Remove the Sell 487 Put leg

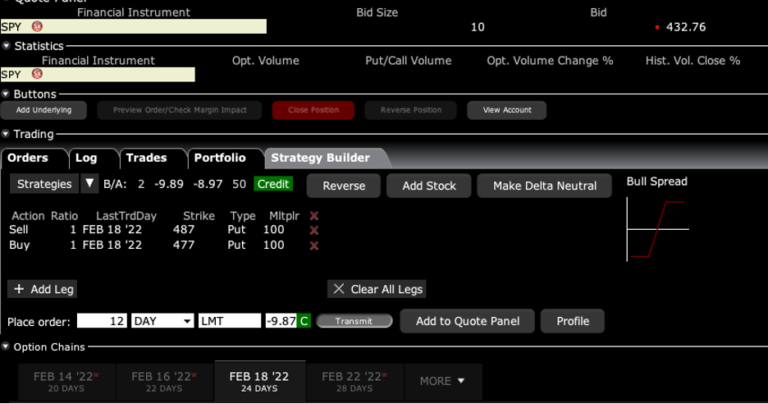[314, 231]
